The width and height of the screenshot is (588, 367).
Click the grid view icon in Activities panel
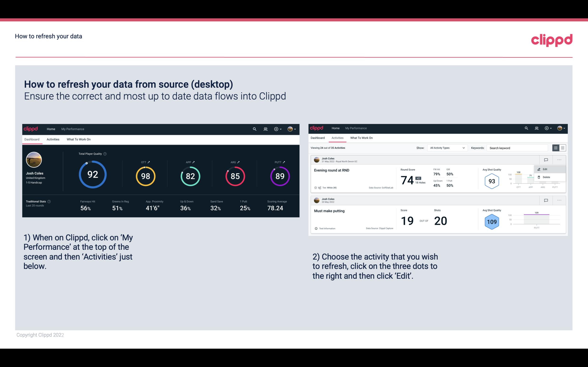pyautogui.click(x=562, y=148)
